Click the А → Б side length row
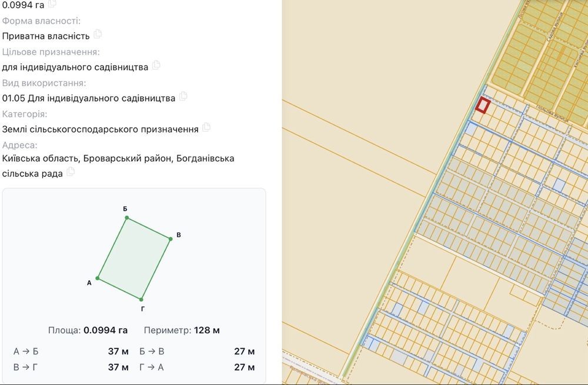Viewport: 588px width, 385px height. tap(71, 351)
